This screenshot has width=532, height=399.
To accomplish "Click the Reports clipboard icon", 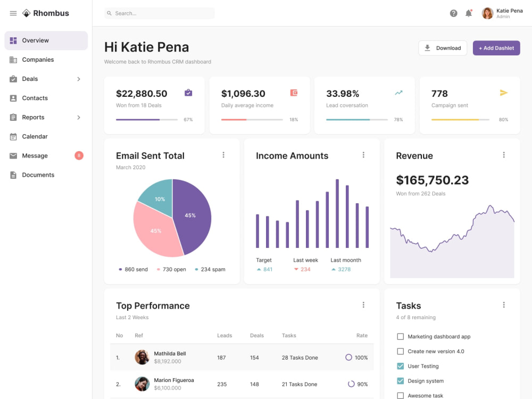I will (13, 117).
